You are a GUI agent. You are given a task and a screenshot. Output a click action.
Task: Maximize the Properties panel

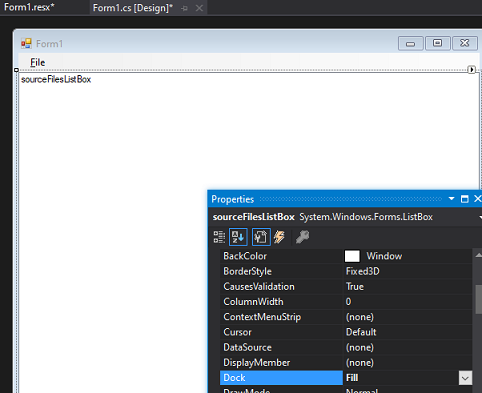click(464, 199)
